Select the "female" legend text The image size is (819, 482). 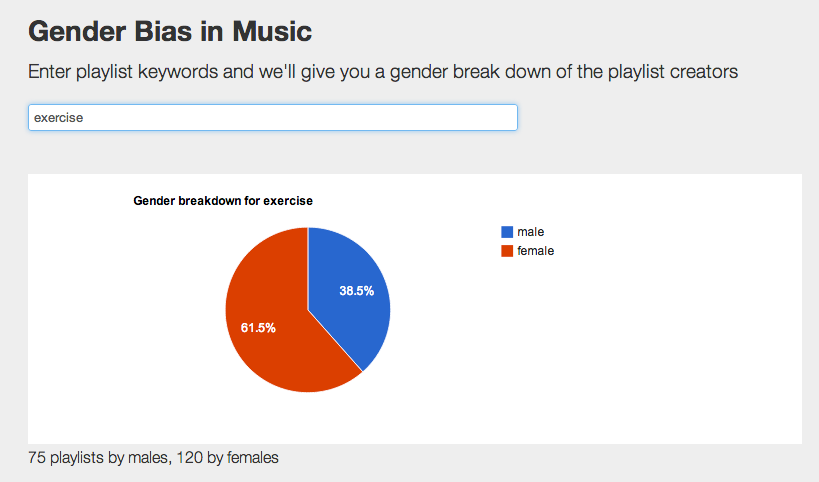[535, 251]
